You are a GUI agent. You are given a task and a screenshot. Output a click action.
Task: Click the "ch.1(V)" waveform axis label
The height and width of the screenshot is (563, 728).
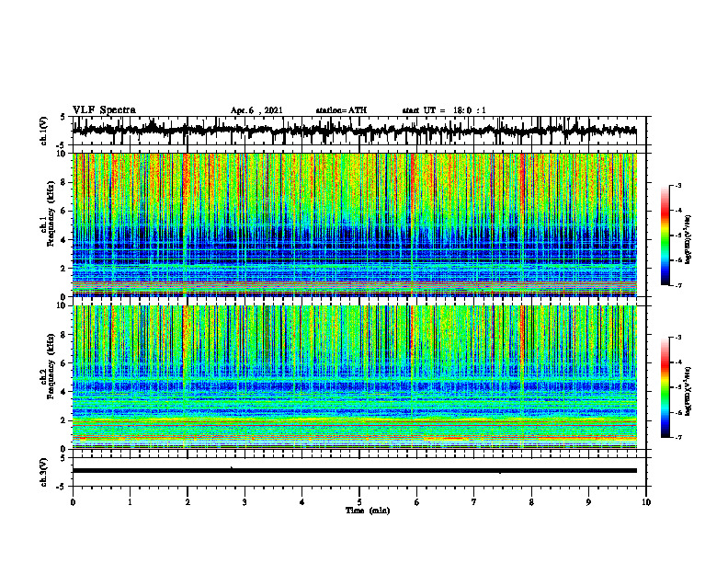pyautogui.click(x=43, y=131)
